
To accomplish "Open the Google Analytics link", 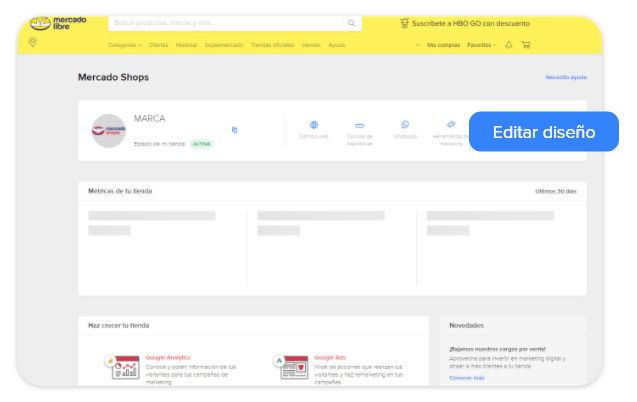I will click(168, 358).
